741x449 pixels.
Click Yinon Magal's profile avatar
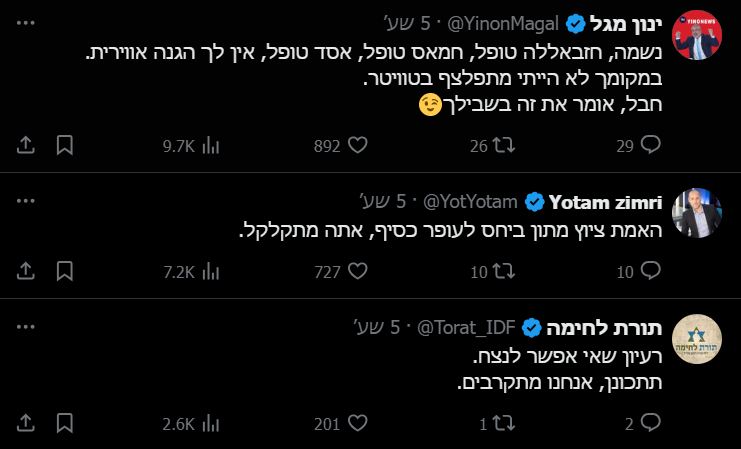click(x=696, y=37)
